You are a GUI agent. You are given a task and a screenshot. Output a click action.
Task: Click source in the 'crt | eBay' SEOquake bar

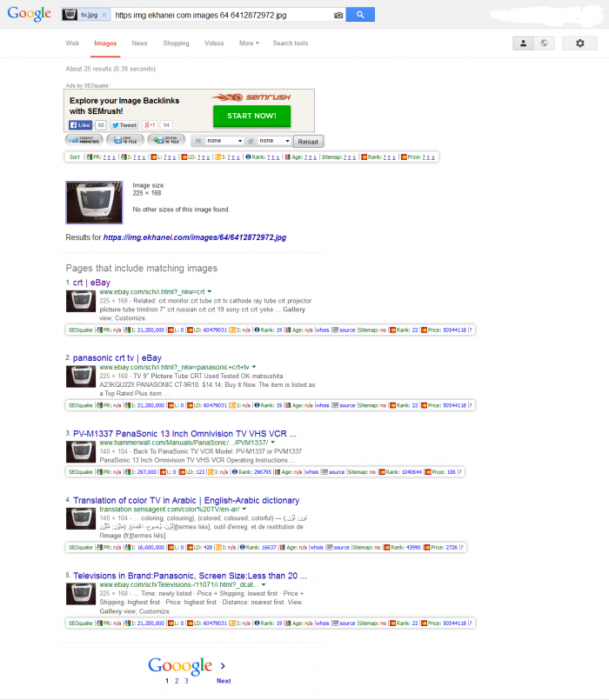coord(347,330)
